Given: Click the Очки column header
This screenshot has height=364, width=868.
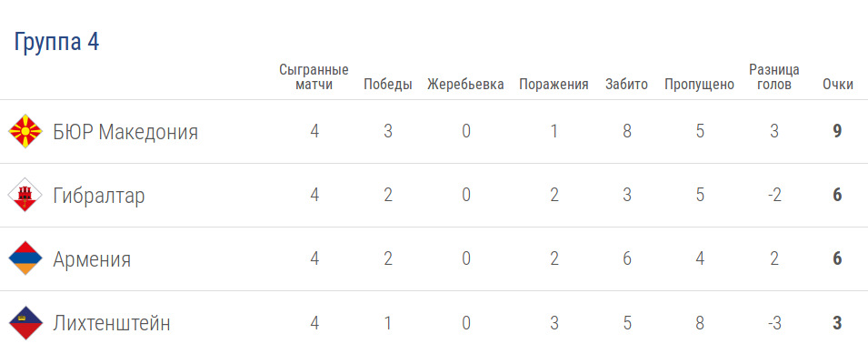Looking at the screenshot, I should click(837, 85).
